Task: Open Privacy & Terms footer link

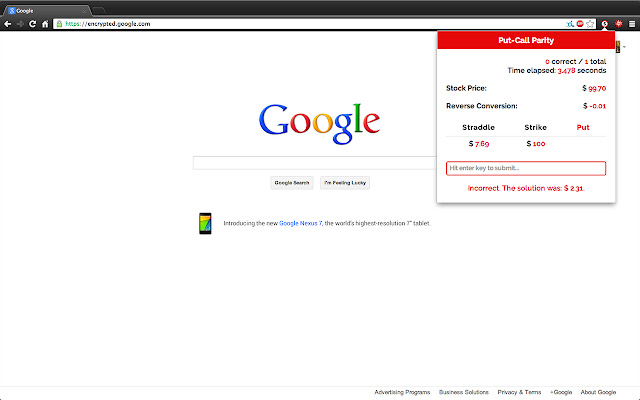Action: (x=519, y=392)
